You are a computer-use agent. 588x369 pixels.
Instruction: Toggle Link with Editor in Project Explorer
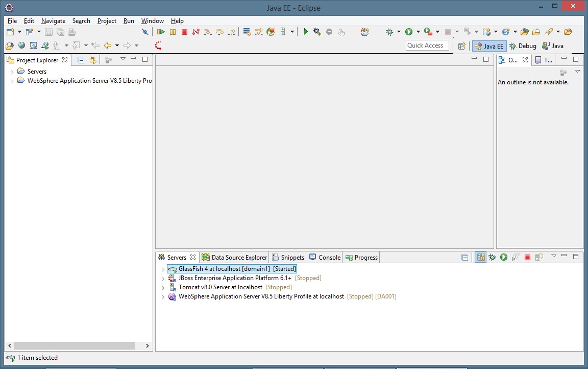[92, 60]
